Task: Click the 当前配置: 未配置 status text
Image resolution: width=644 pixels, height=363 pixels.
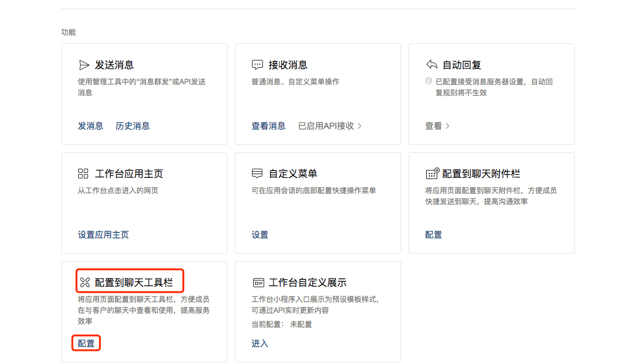Action: click(281, 324)
